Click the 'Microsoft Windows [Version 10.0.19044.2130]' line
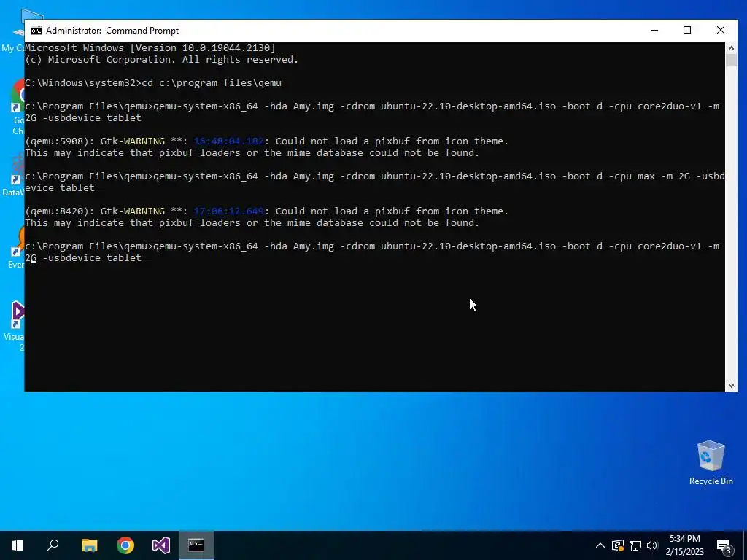Viewport: 747px width, 560px height. tap(150, 47)
